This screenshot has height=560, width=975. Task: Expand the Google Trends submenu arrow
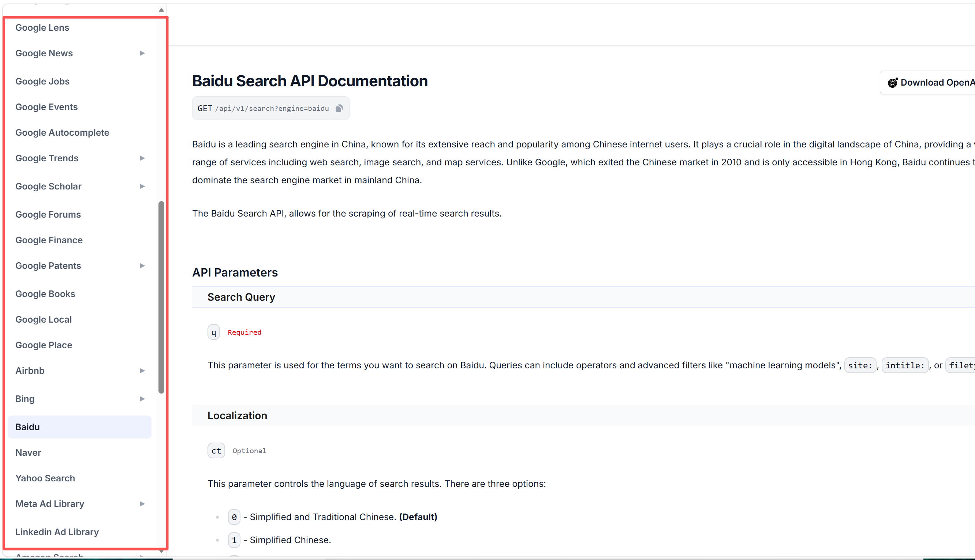[142, 158]
